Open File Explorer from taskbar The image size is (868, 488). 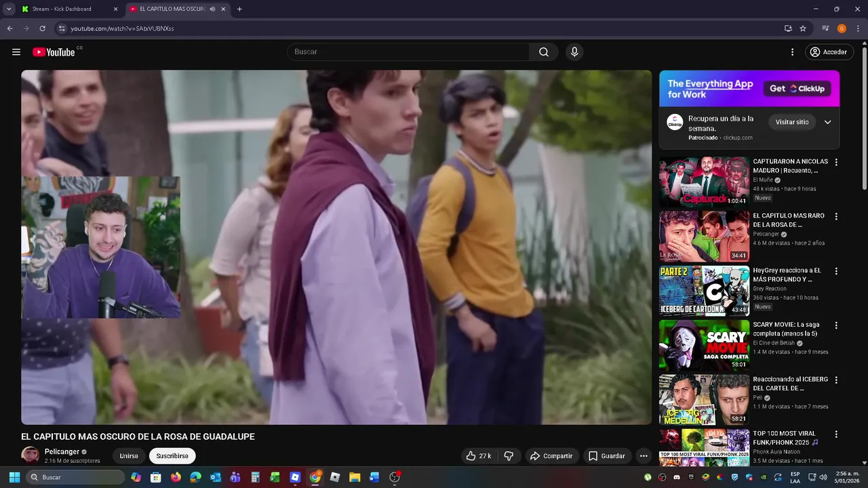(354, 477)
